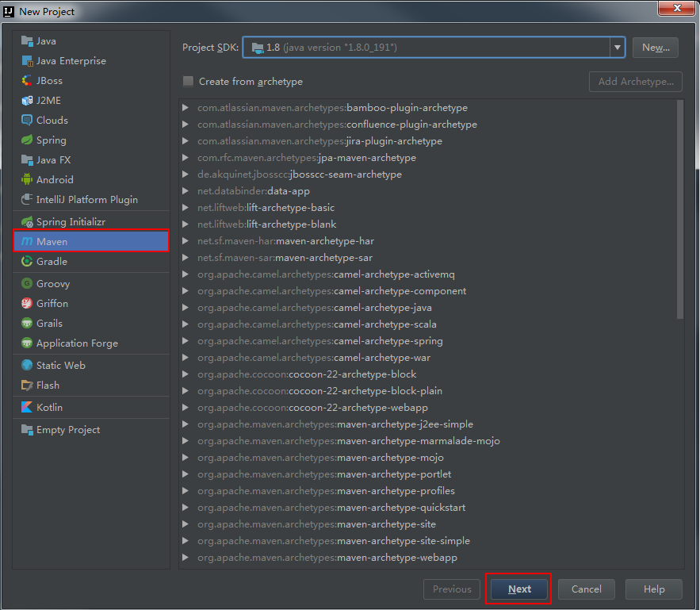Click the archetype list vertical scrollbar
Screen dimensions: 700x610
click(x=680, y=209)
